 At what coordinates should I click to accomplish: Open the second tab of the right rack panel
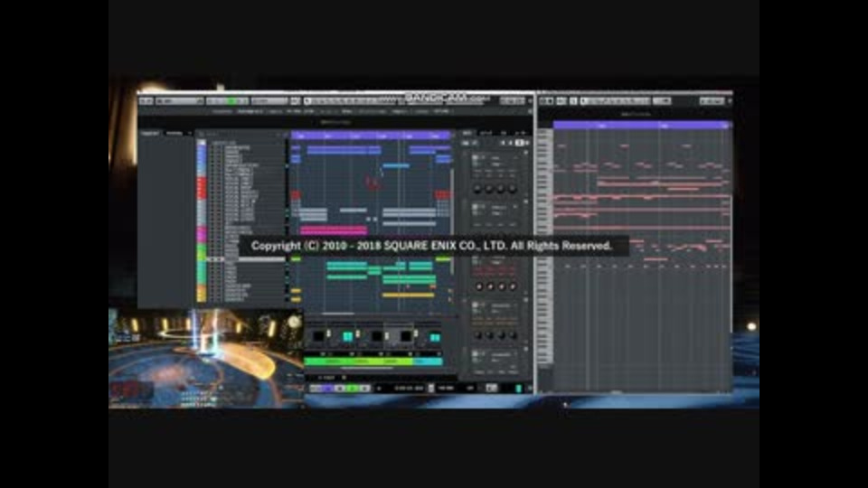click(x=485, y=134)
